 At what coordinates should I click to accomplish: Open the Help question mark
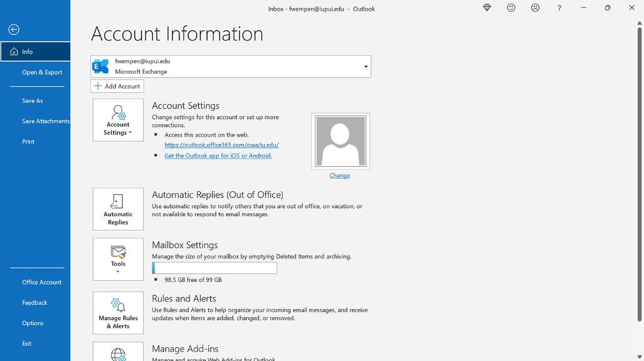coord(559,8)
